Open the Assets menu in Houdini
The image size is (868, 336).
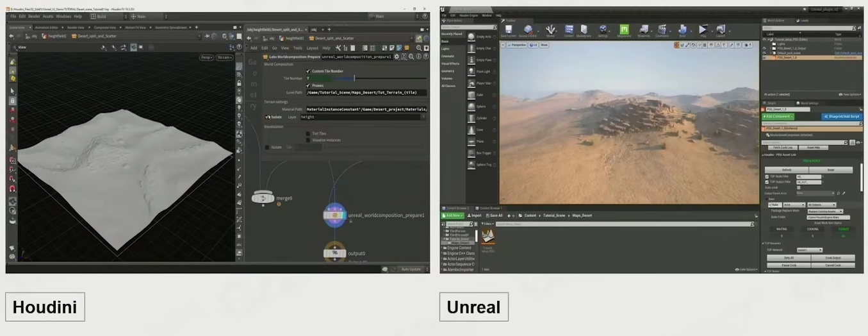coord(48,16)
